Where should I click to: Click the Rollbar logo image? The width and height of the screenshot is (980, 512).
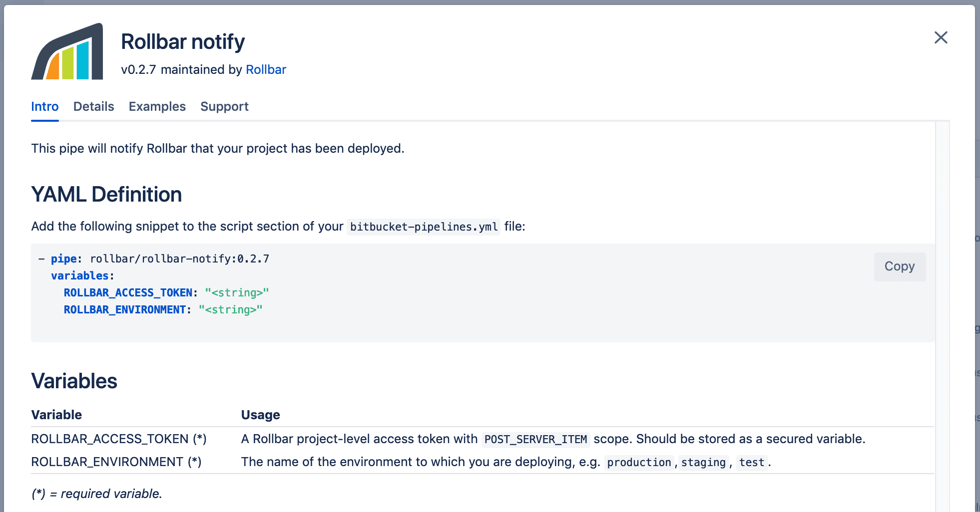point(67,51)
